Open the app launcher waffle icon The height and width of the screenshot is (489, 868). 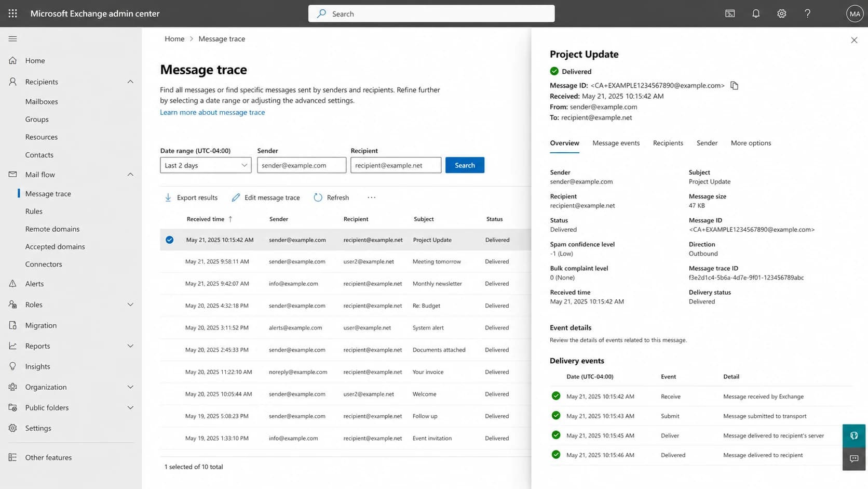click(x=13, y=14)
